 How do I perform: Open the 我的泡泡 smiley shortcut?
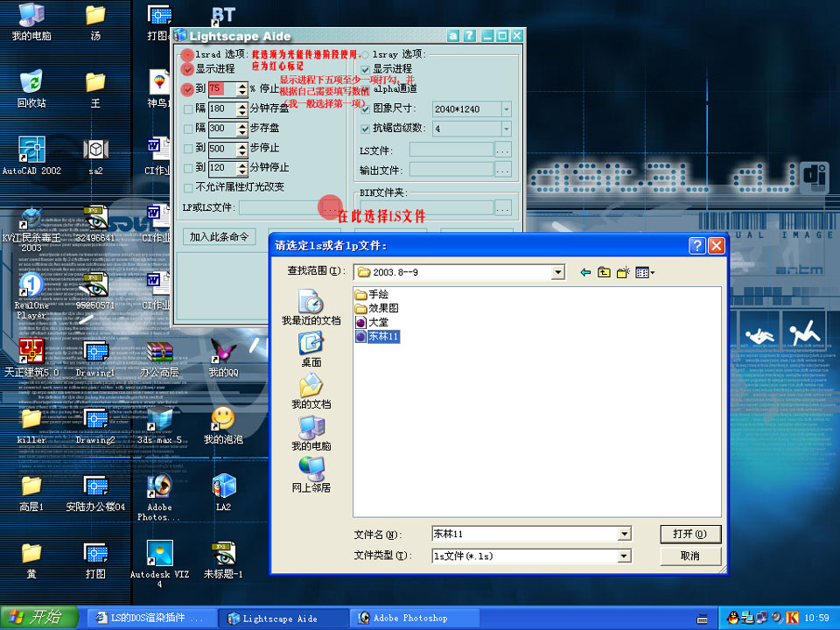[x=223, y=425]
